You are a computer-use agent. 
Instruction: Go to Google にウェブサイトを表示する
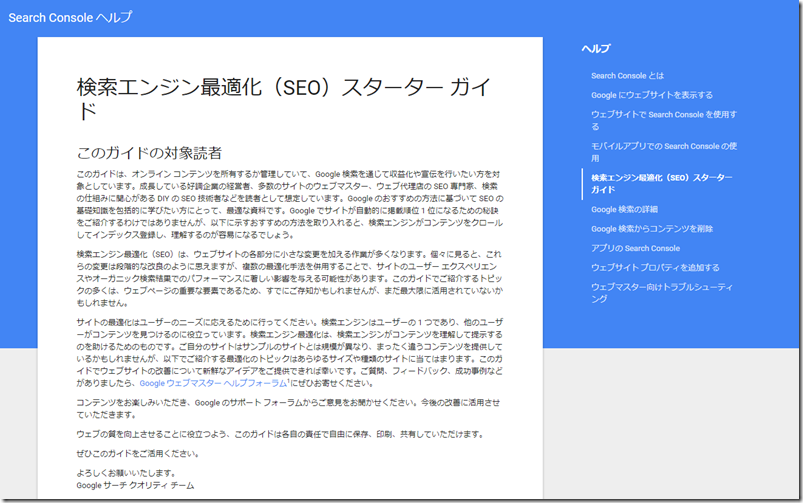coord(651,95)
